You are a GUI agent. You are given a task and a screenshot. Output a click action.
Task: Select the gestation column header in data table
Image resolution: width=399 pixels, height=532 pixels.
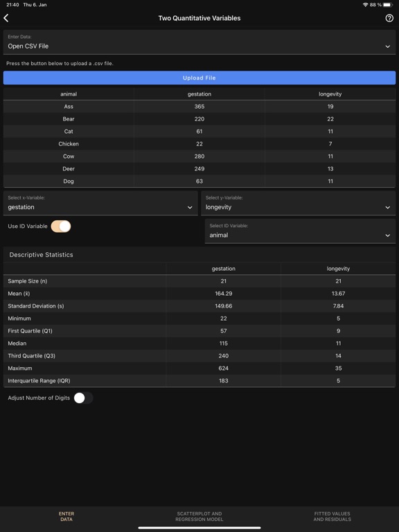pos(199,94)
